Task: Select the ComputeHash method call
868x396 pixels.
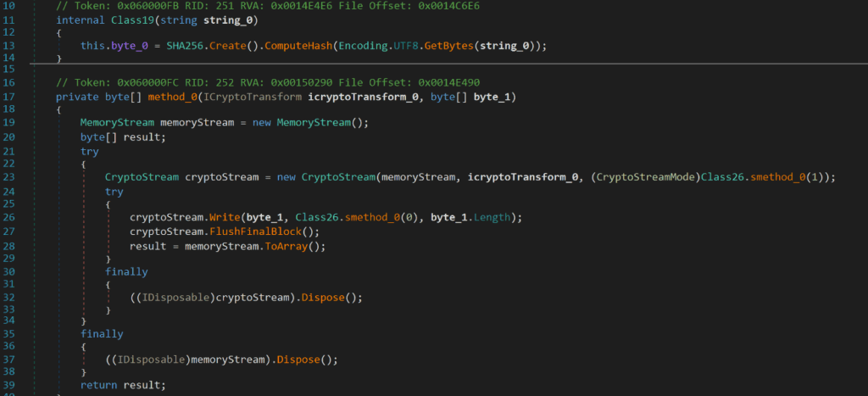Action: [298, 47]
